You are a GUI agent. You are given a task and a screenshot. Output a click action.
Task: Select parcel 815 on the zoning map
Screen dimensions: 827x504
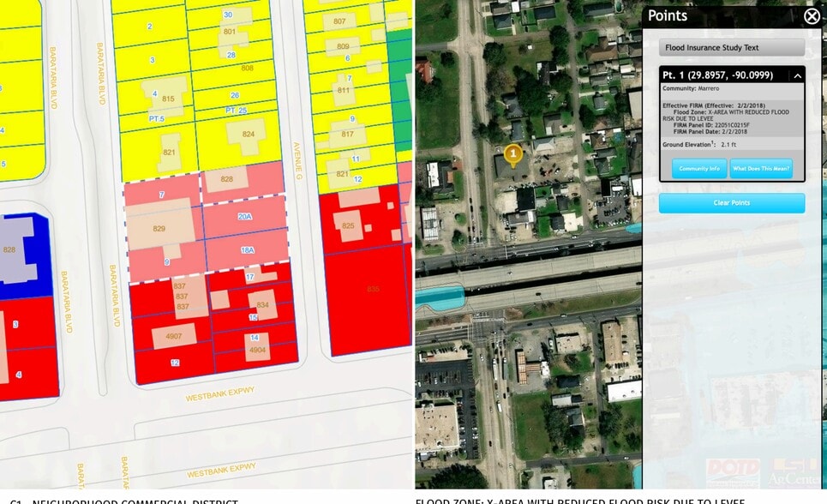168,99
